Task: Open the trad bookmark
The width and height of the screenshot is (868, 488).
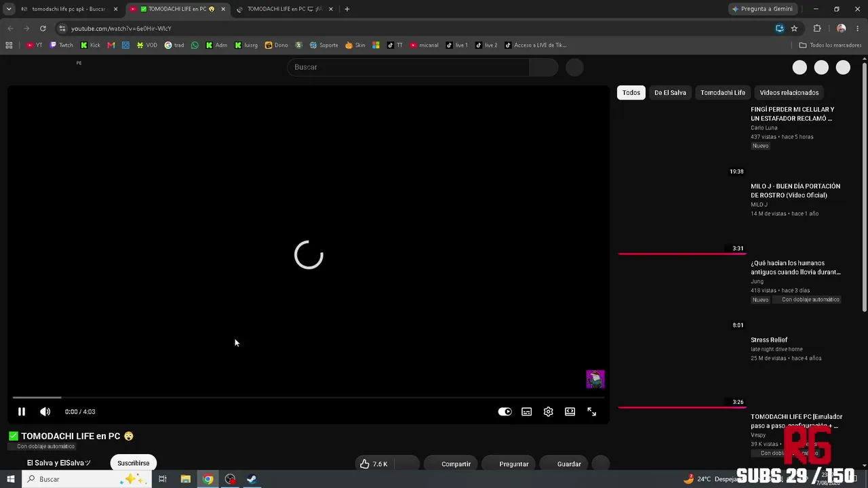Action: tap(174, 45)
